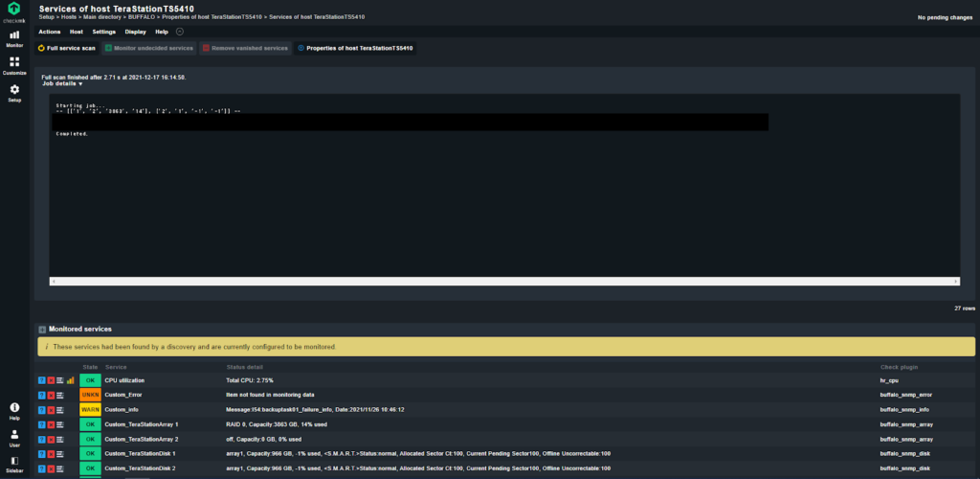Move Custom_TeraStationDisk 2 to undecided
Image resolution: width=980 pixels, height=479 pixels.
pos(42,468)
